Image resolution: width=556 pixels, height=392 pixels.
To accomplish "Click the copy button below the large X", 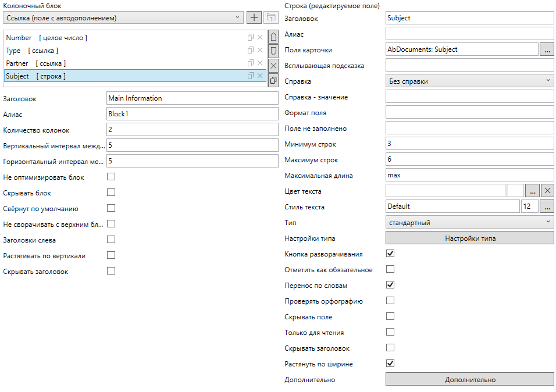I will click(x=273, y=80).
